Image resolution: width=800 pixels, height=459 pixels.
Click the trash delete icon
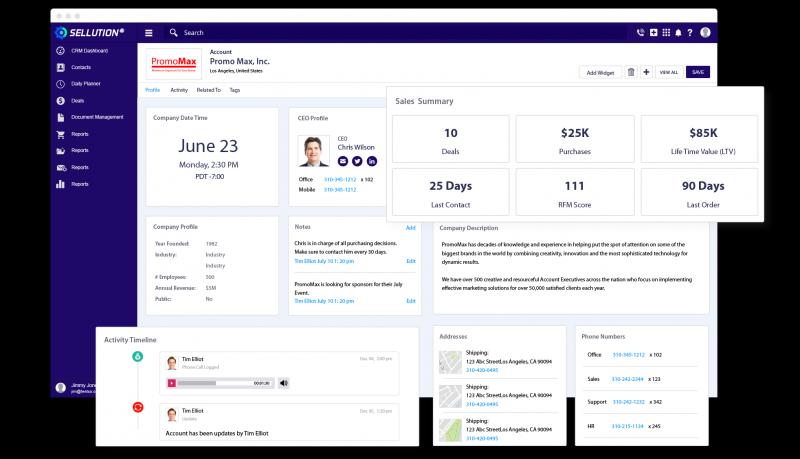click(x=631, y=72)
